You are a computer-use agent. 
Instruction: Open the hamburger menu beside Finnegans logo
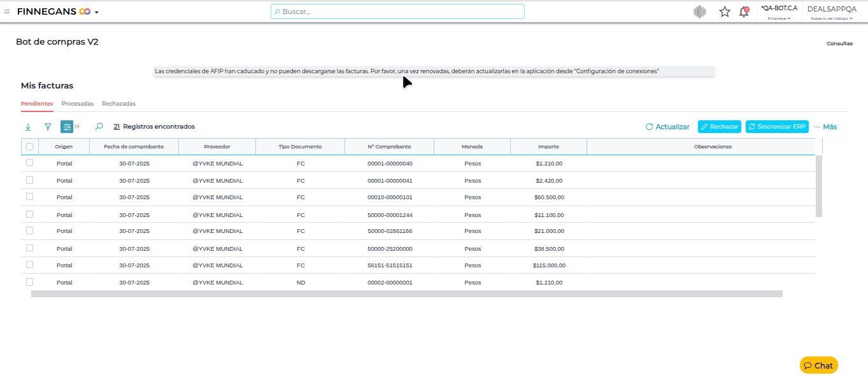[7, 11]
